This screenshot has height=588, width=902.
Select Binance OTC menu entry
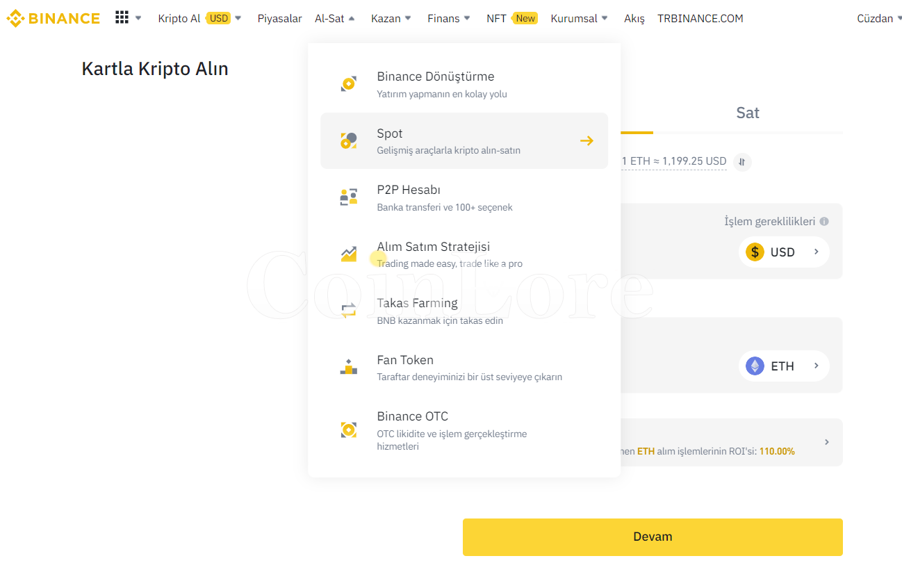[x=464, y=430]
